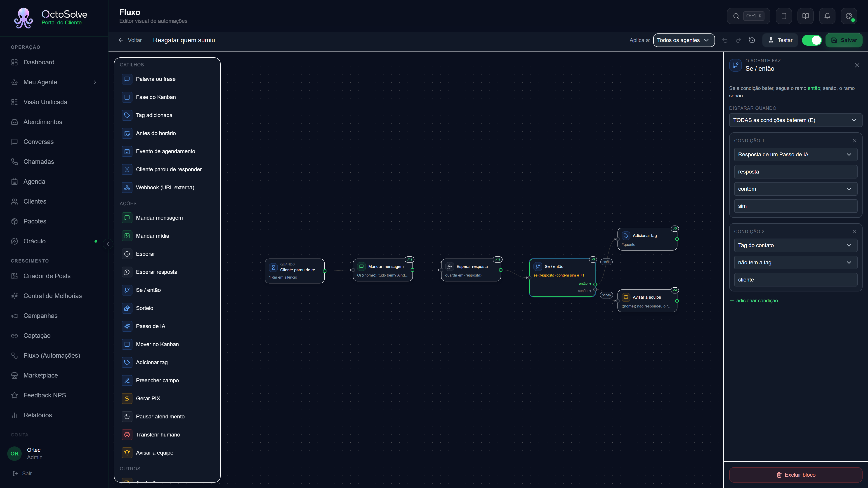This screenshot has height=488, width=868.
Task: Open TODAS as condições baterem dropdown
Action: (x=795, y=120)
